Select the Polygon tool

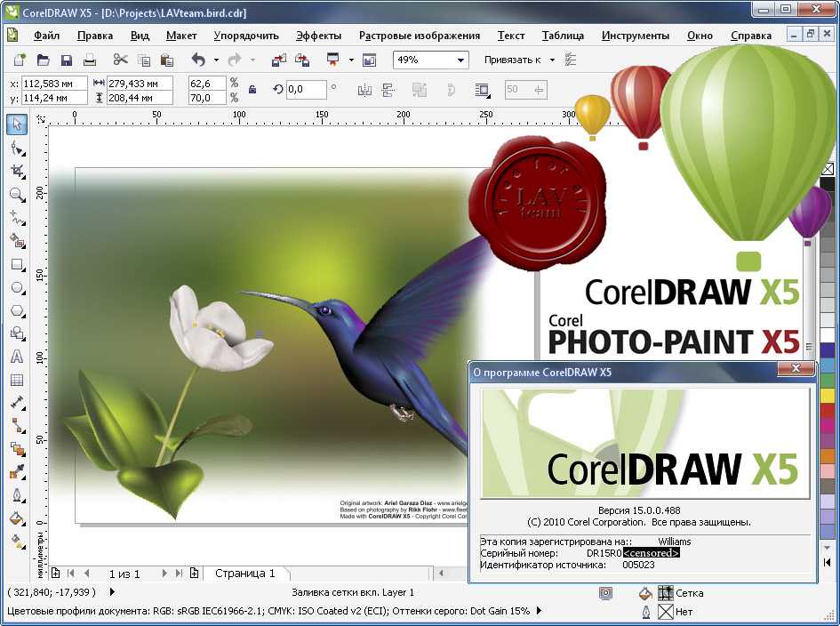coord(17,311)
